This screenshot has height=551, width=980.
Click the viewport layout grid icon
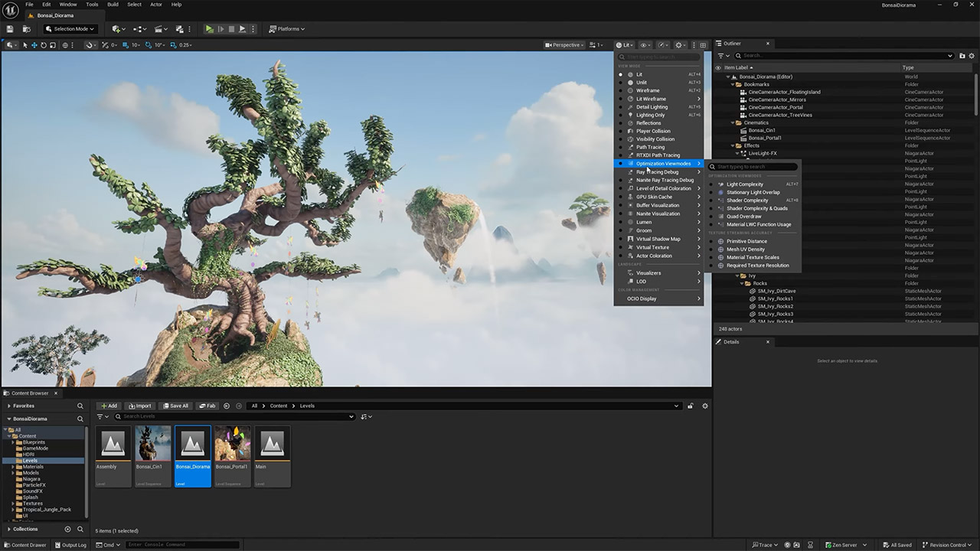tap(703, 45)
